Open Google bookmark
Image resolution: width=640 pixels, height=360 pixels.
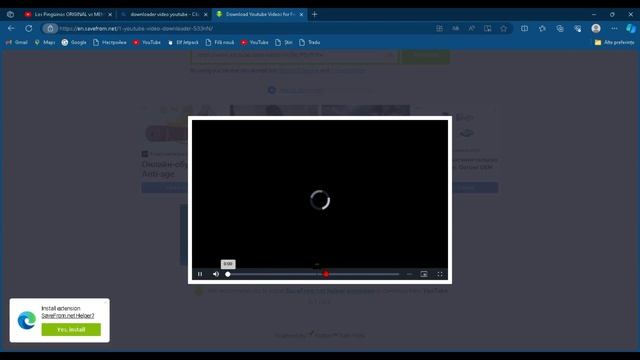[x=74, y=42]
